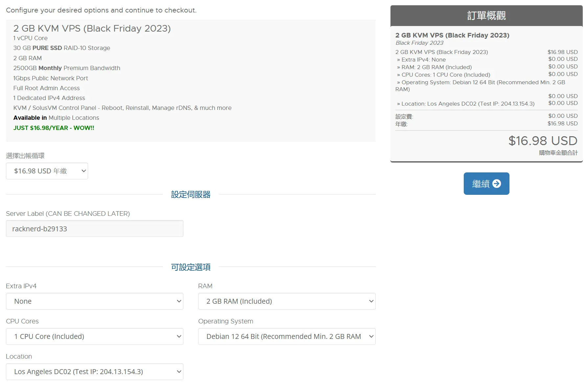
Task: Click the 2 GB KVM VPS product heading
Action: point(92,29)
